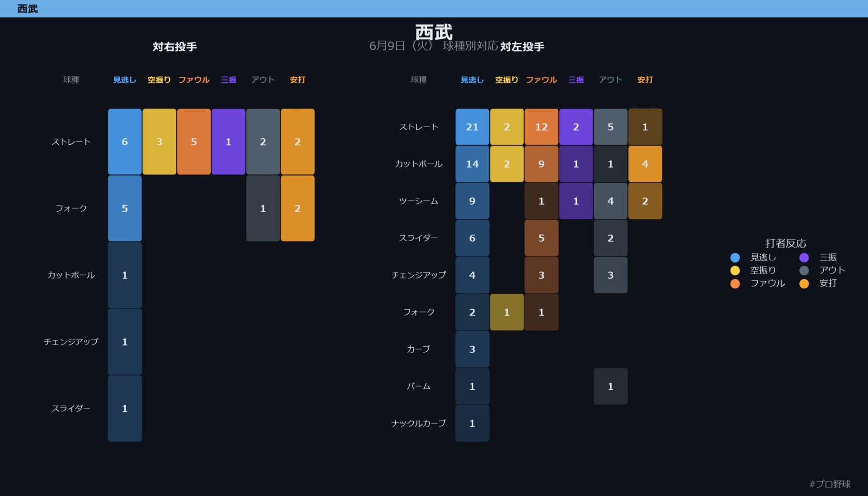This screenshot has height=496, width=868.
Task: Click the カットボール 見逃し cell showing 14
Action: click(x=472, y=164)
